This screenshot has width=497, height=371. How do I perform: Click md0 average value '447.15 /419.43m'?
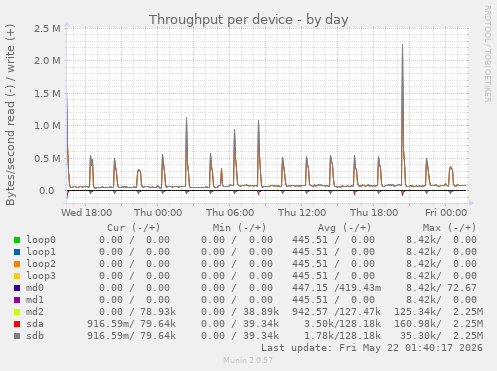[336, 288]
